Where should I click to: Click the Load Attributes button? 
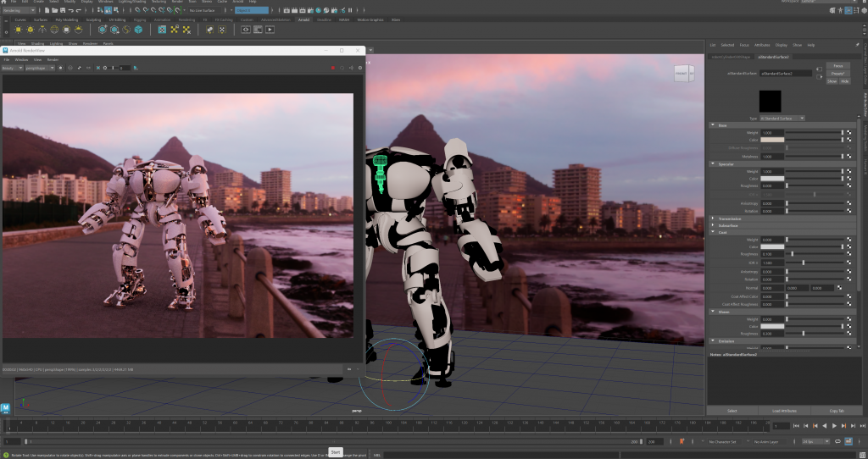[784, 411]
